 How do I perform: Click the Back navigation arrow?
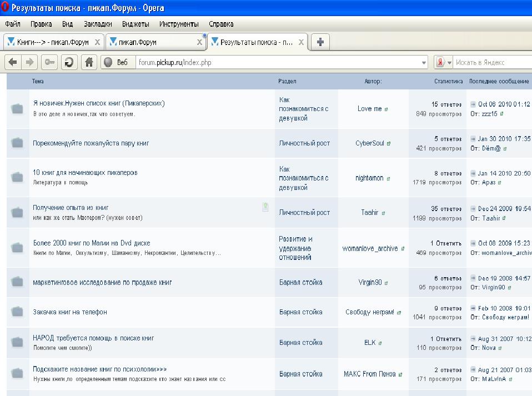coord(13,63)
